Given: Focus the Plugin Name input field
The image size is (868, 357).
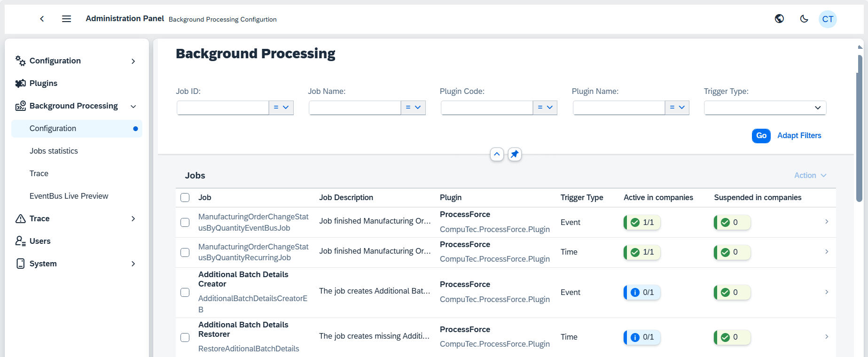Looking at the screenshot, I should tap(619, 108).
